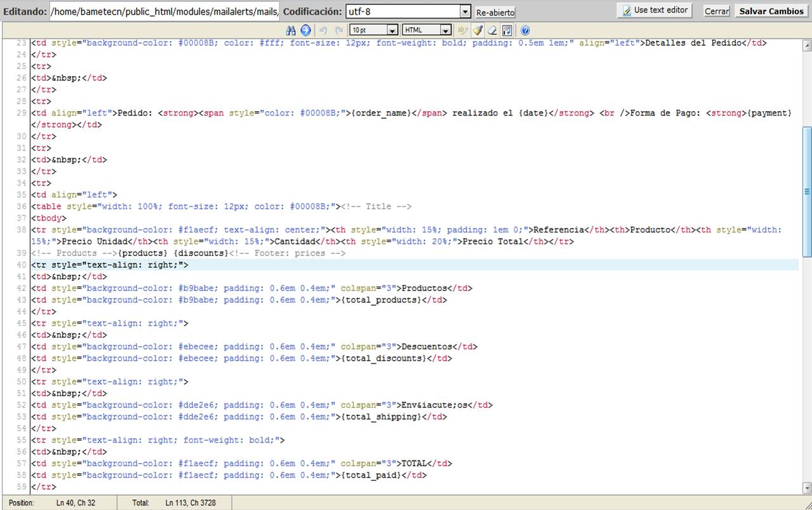812x510 pixels.
Task: Click the vertical scrollbar thumb
Action: pos(807,191)
